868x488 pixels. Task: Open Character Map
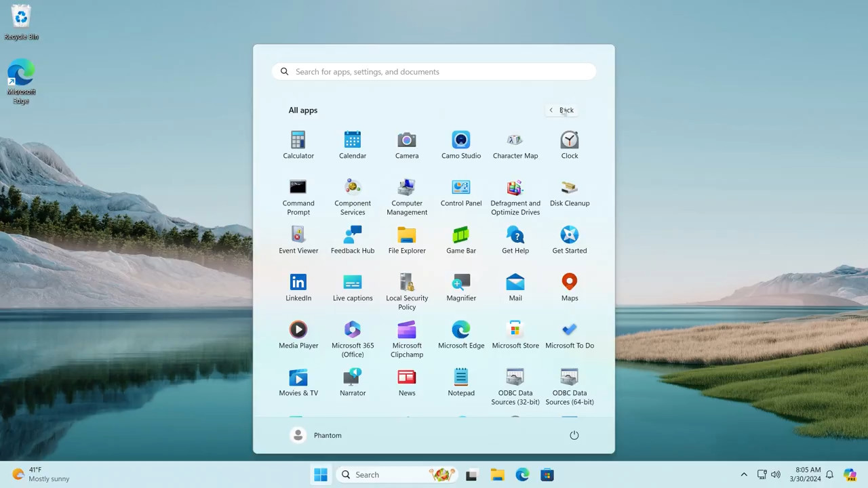click(x=515, y=144)
